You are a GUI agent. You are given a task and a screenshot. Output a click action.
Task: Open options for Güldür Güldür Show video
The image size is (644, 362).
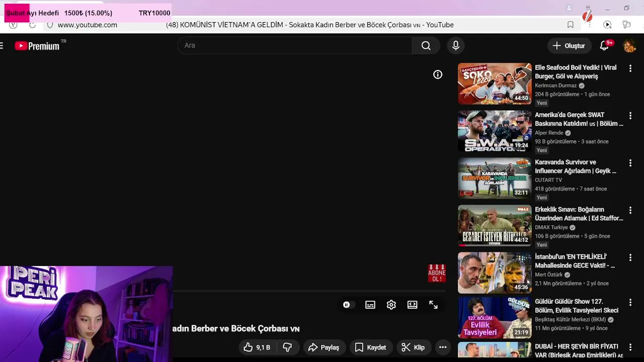click(630, 302)
